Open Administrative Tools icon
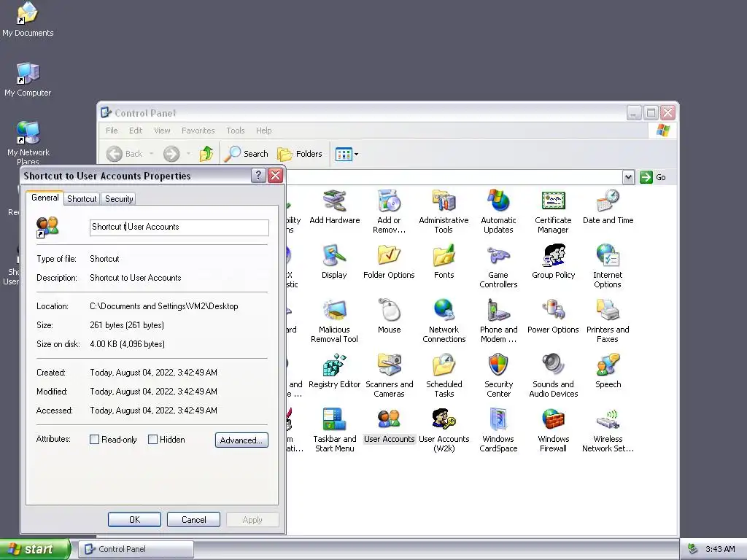Image resolution: width=747 pixels, height=560 pixels. tap(444, 211)
